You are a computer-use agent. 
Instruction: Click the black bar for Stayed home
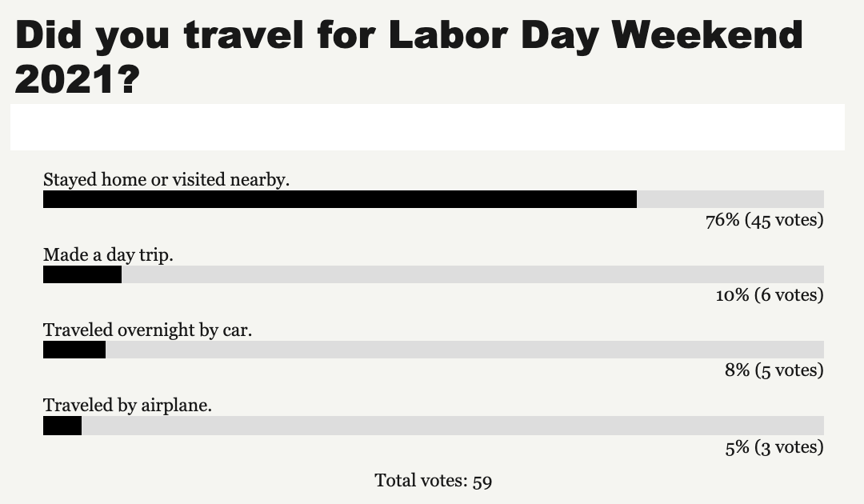coord(340,199)
